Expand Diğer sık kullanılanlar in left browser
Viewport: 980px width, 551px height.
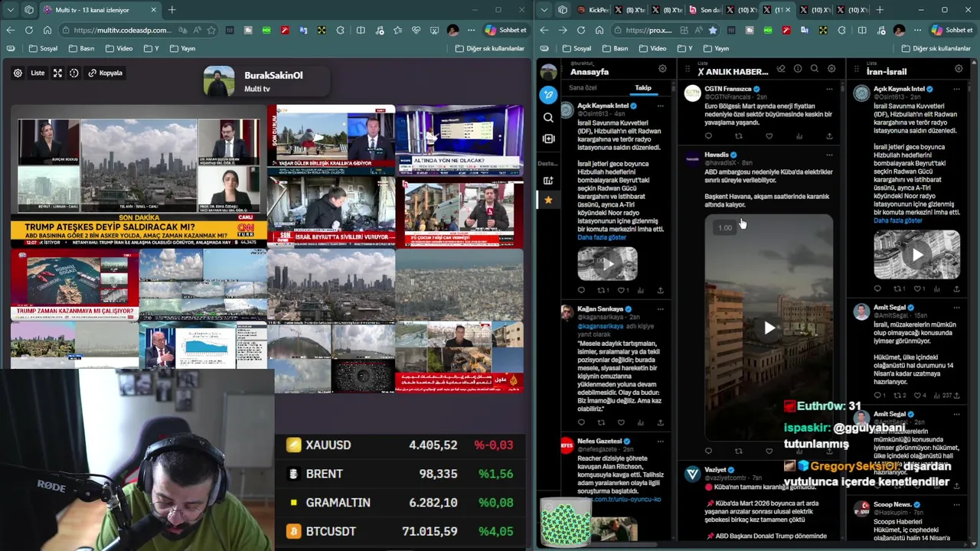[490, 48]
